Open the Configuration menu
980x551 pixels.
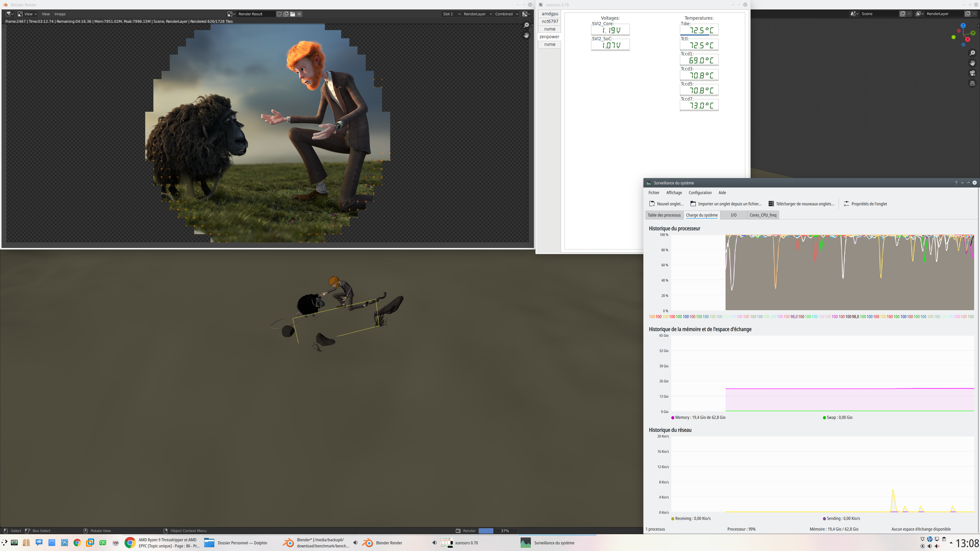pyautogui.click(x=700, y=193)
